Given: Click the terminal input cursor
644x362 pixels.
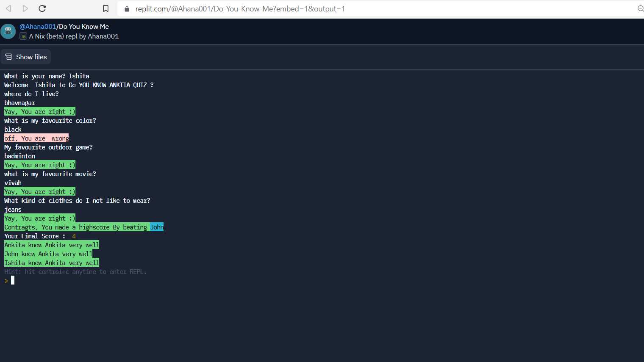Looking at the screenshot, I should click(12, 280).
